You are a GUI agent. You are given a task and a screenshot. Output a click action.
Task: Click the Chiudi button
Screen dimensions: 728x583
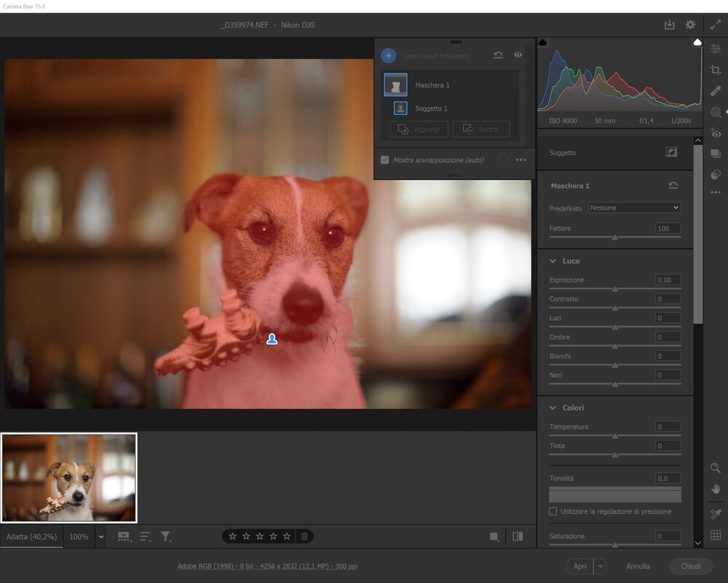(691, 566)
